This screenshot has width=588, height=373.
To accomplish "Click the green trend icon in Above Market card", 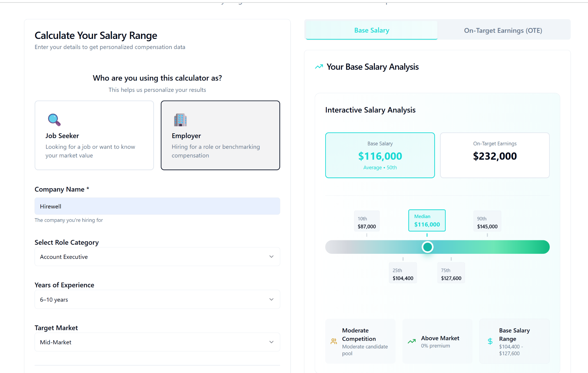I will tap(412, 341).
